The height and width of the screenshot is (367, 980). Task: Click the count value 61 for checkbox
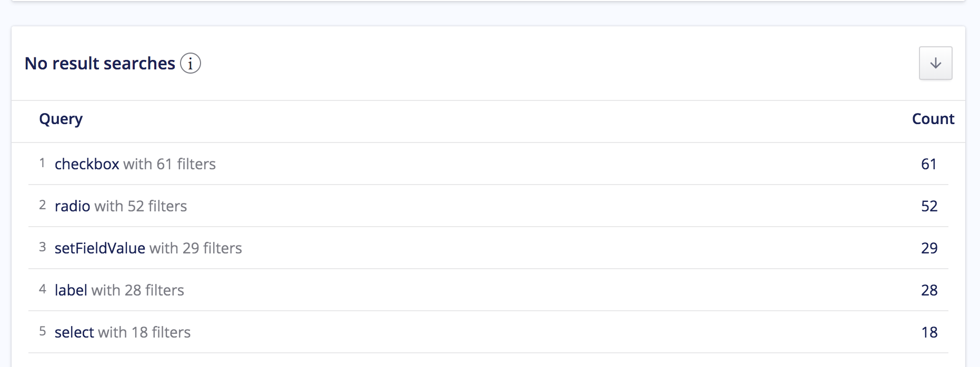931,164
